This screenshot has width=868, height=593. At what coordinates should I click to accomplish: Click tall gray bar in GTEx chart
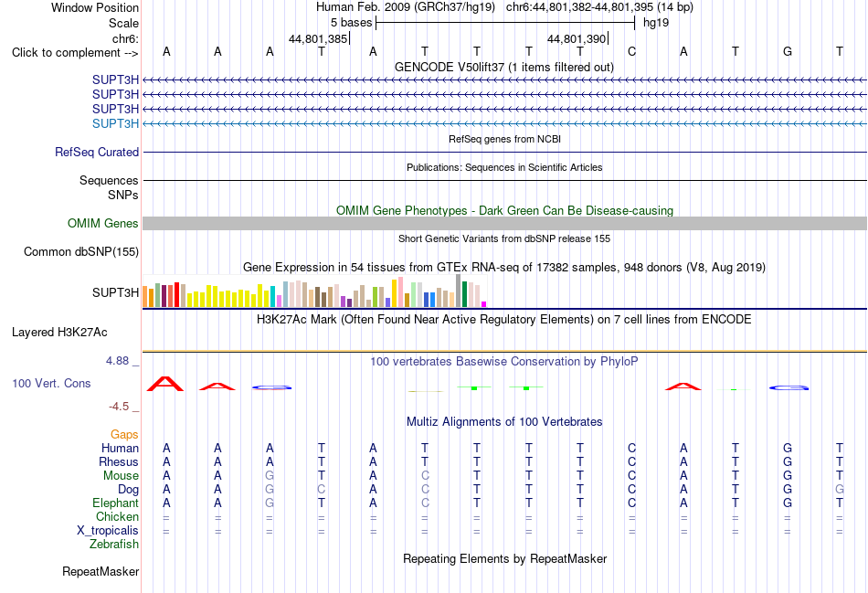click(x=458, y=291)
